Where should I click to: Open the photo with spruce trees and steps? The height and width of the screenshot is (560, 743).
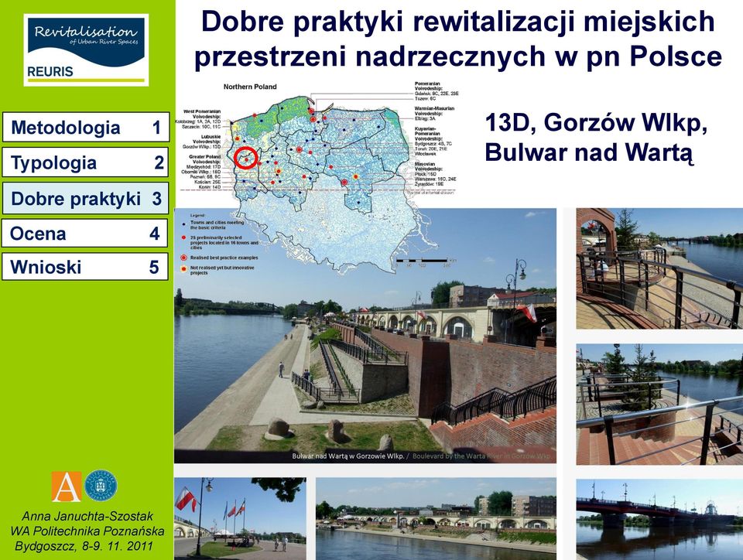coord(659,405)
